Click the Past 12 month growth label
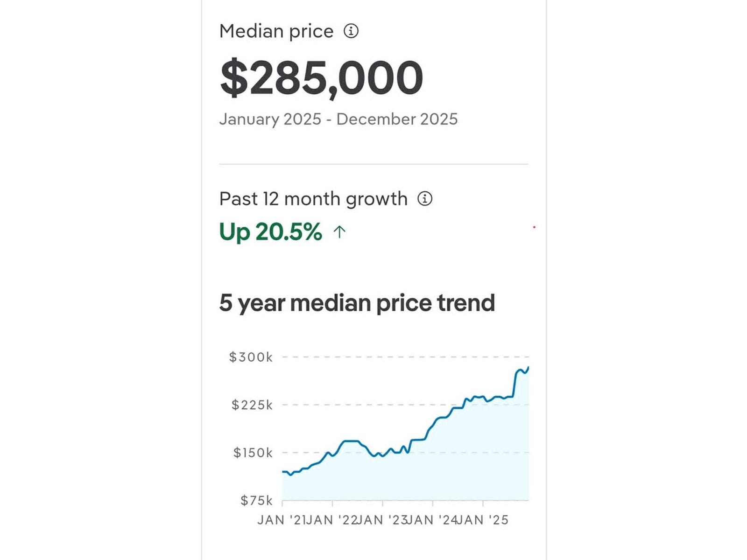 coord(313,199)
